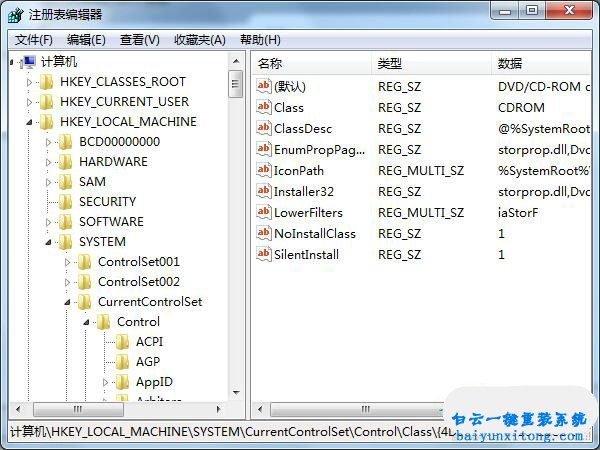Click the tree pane vertical scrollbar up arrow

[236, 61]
